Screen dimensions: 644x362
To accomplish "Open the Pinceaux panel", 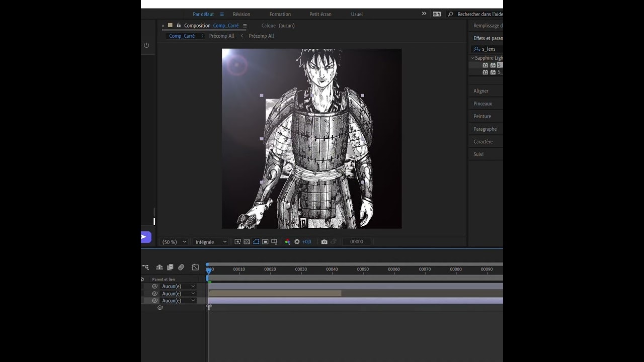I will pyautogui.click(x=482, y=104).
